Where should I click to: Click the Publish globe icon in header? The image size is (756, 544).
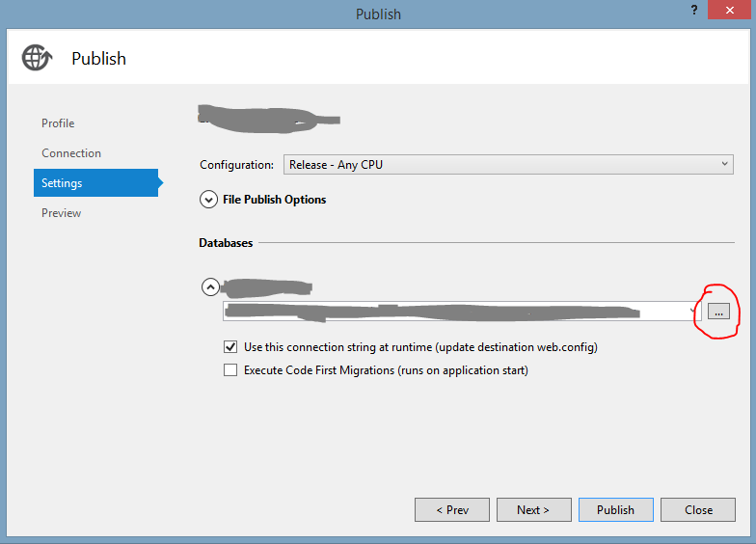tap(37, 58)
